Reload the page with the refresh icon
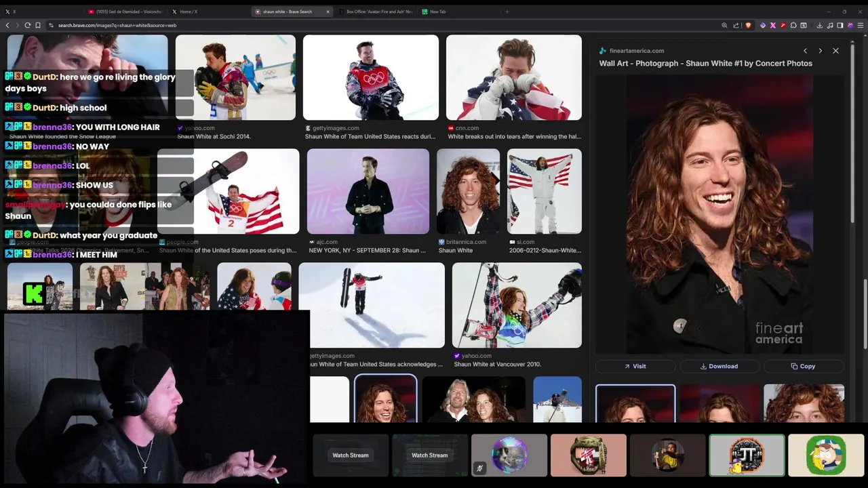The width and height of the screenshot is (868, 488). (28, 25)
